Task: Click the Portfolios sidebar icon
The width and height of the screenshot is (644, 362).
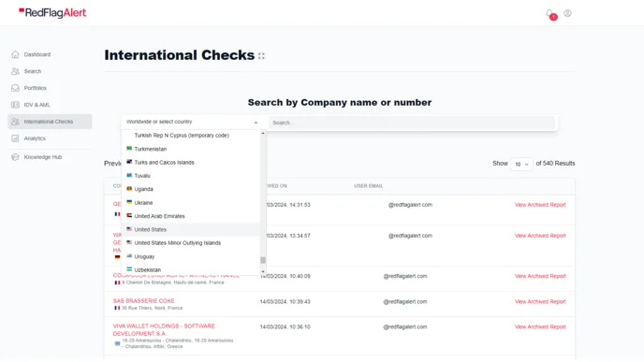Action: click(15, 88)
